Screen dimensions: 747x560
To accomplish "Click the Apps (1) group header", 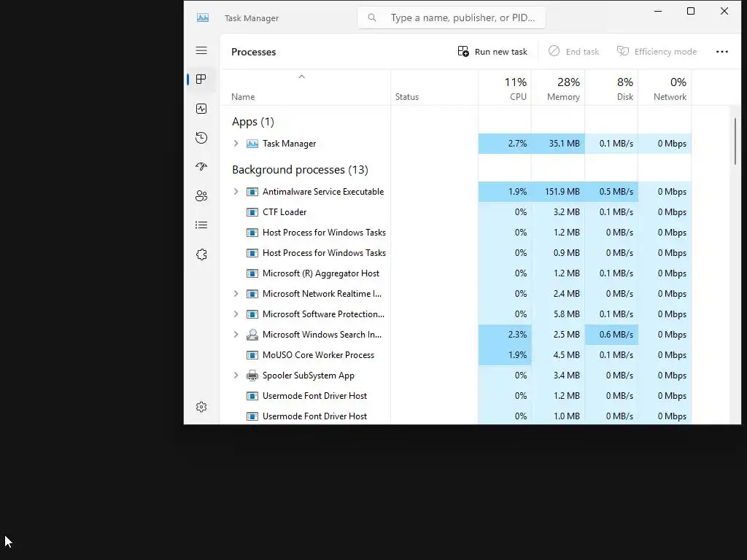I will pos(253,122).
